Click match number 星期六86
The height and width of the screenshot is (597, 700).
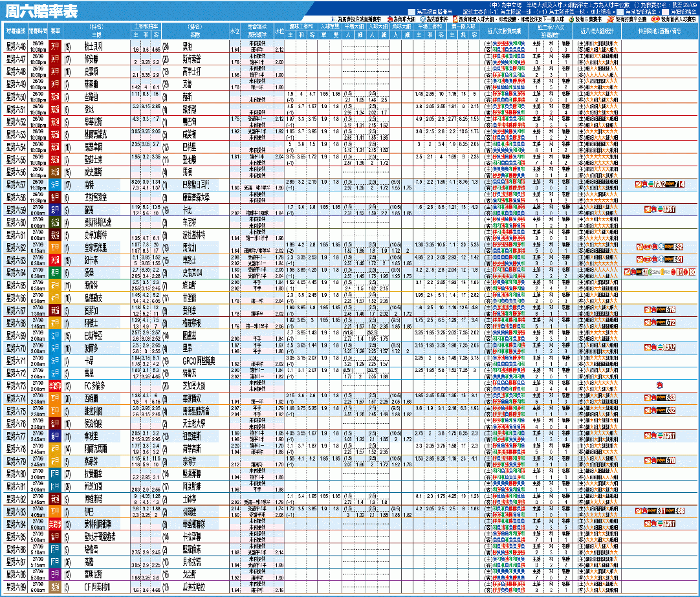pos(16,549)
